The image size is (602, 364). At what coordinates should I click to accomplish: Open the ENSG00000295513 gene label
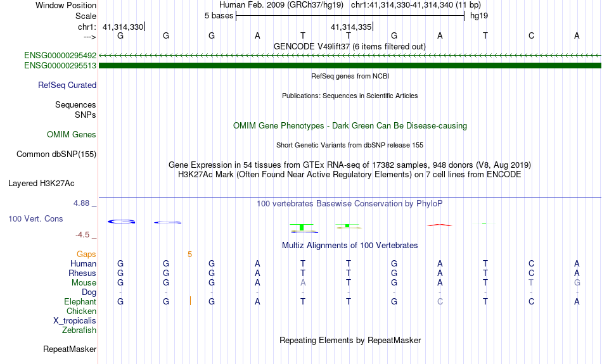pyautogui.click(x=60, y=66)
